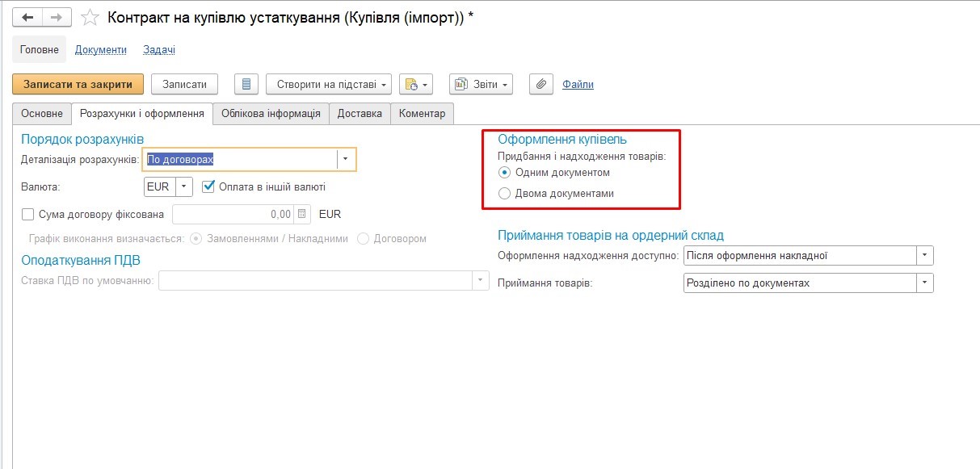This screenshot has width=980, height=469.
Task: Expand the Деталізація розрахунків dropdown arrow
Action: point(346,159)
